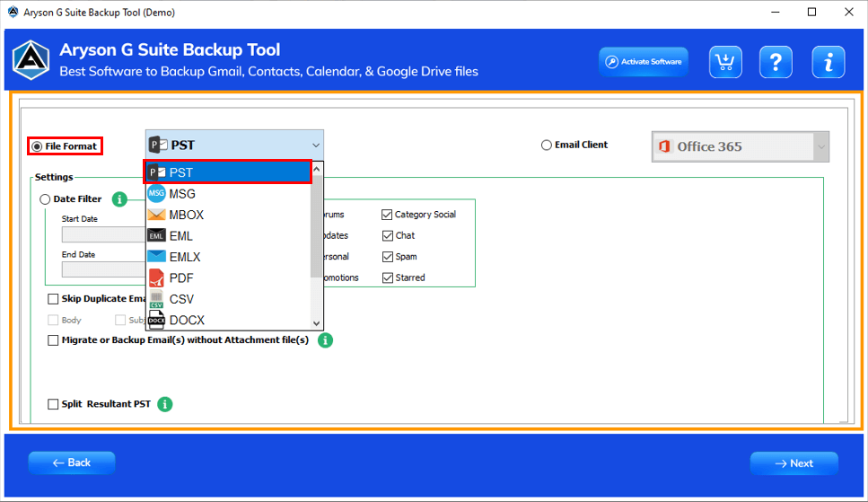Open the help question mark icon
Image resolution: width=868 pixels, height=502 pixels.
pos(776,62)
